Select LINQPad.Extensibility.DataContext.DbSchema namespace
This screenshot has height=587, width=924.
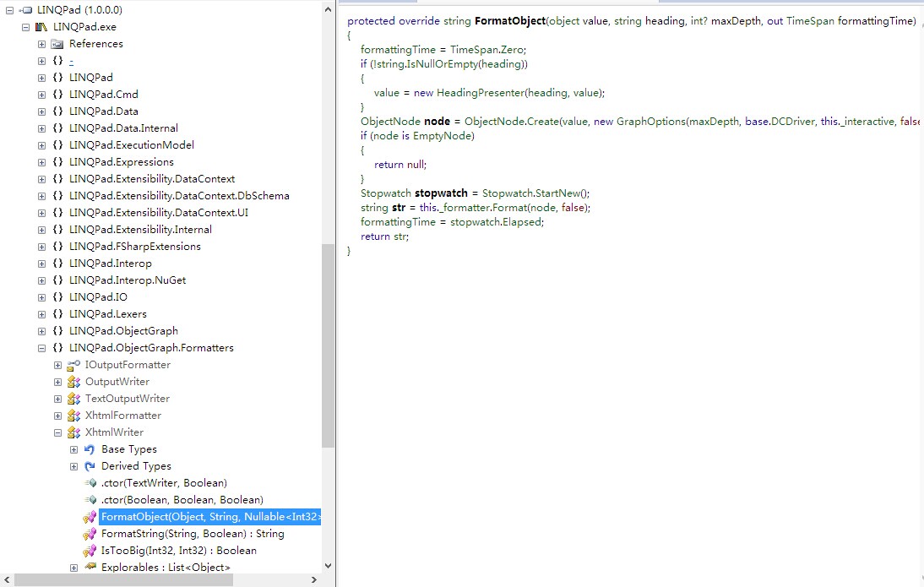179,196
